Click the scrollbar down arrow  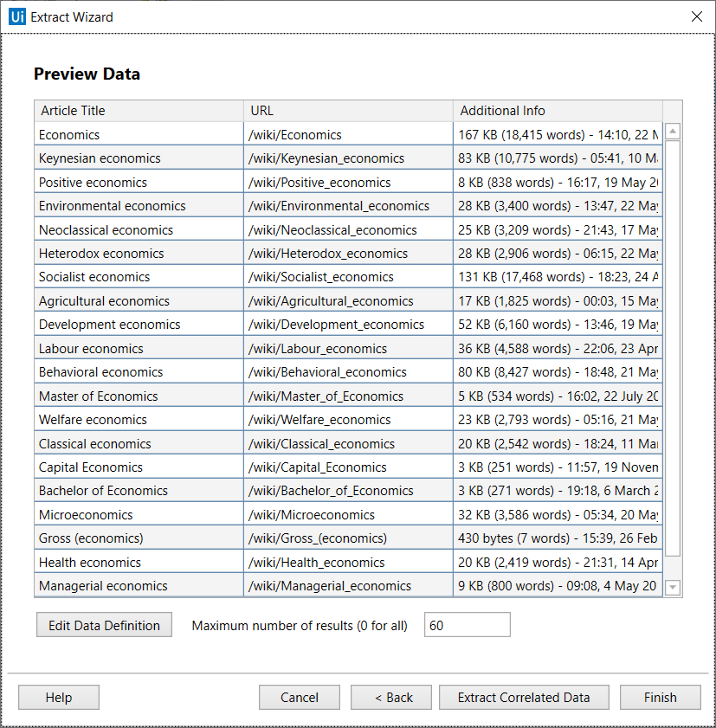pos(673,587)
